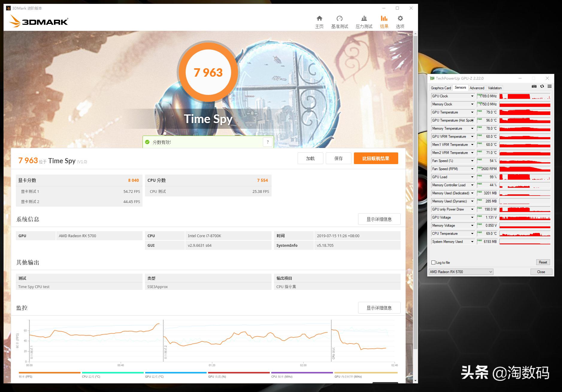Enable the Log to file checkbox
Viewport: 562px width, 392px height.
coord(433,262)
